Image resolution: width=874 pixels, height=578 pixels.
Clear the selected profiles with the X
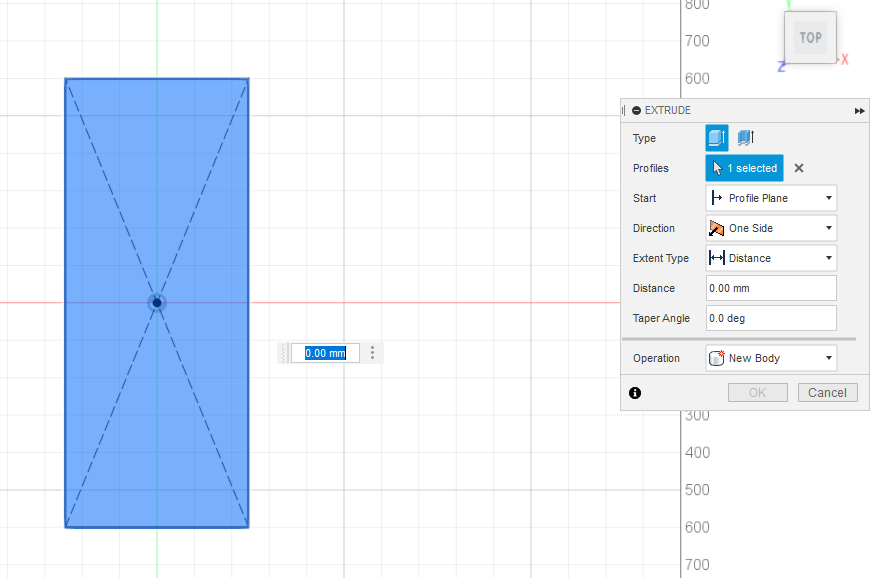[799, 168]
